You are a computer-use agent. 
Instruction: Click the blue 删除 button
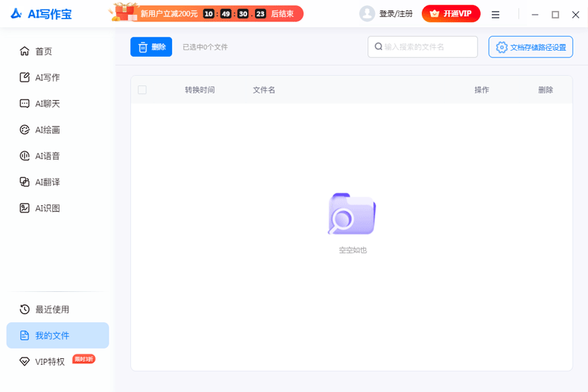151,47
